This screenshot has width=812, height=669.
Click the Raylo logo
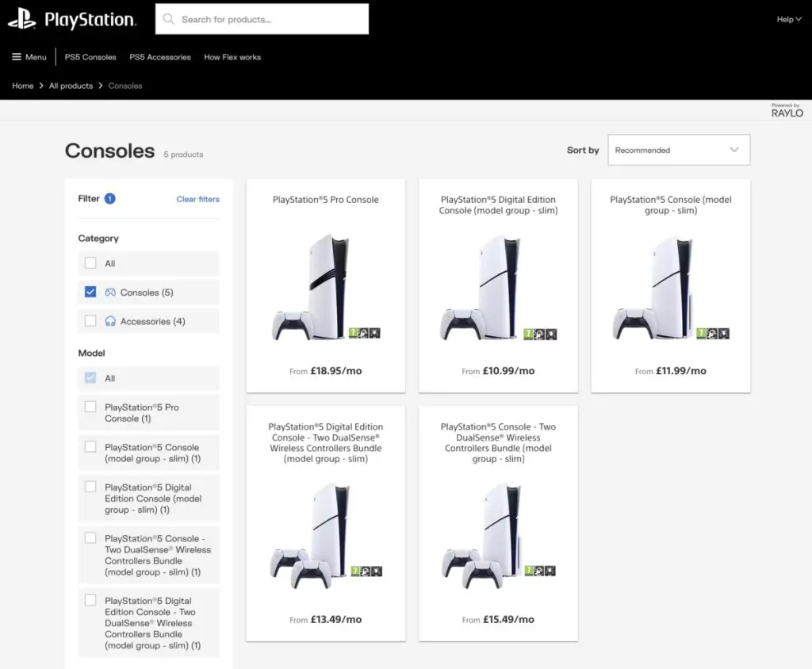(787, 111)
